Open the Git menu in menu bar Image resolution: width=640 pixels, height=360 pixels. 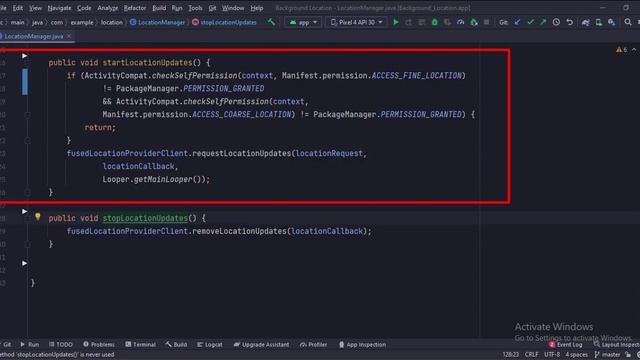212,8
